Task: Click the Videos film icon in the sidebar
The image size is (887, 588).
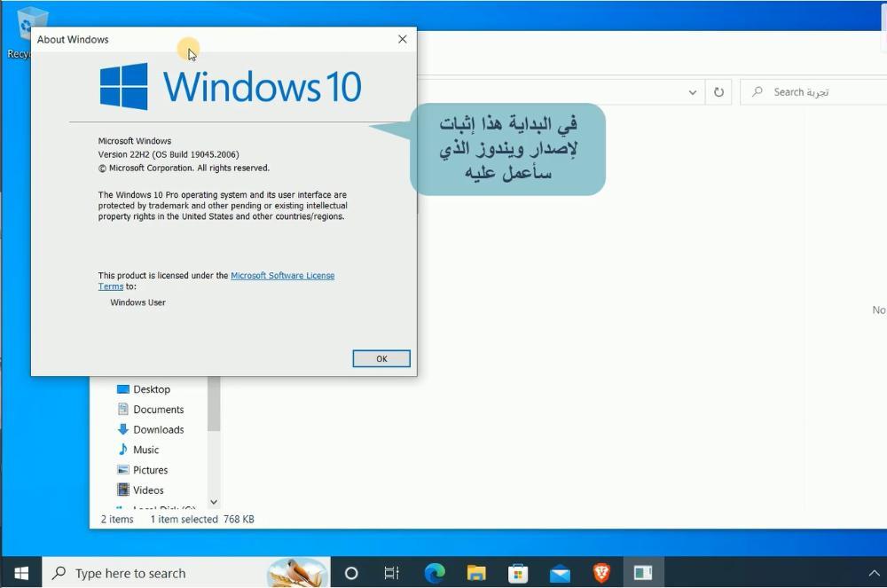Action: click(122, 490)
